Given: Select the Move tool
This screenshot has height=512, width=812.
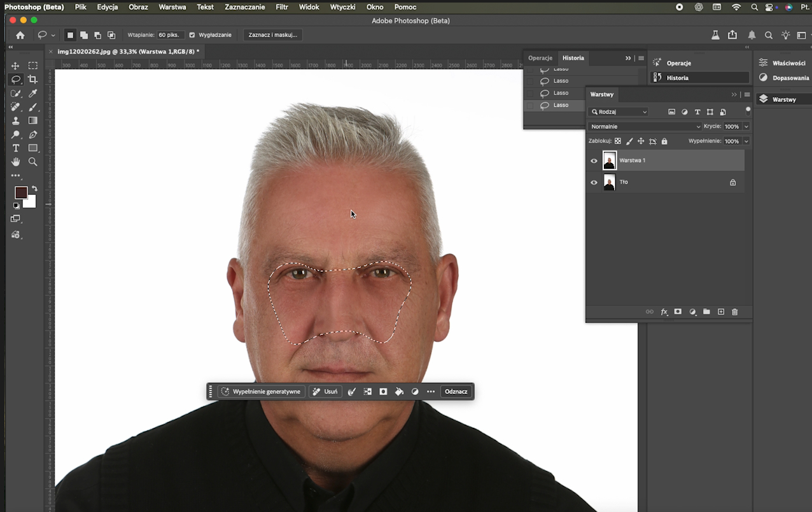Looking at the screenshot, I should [15, 66].
